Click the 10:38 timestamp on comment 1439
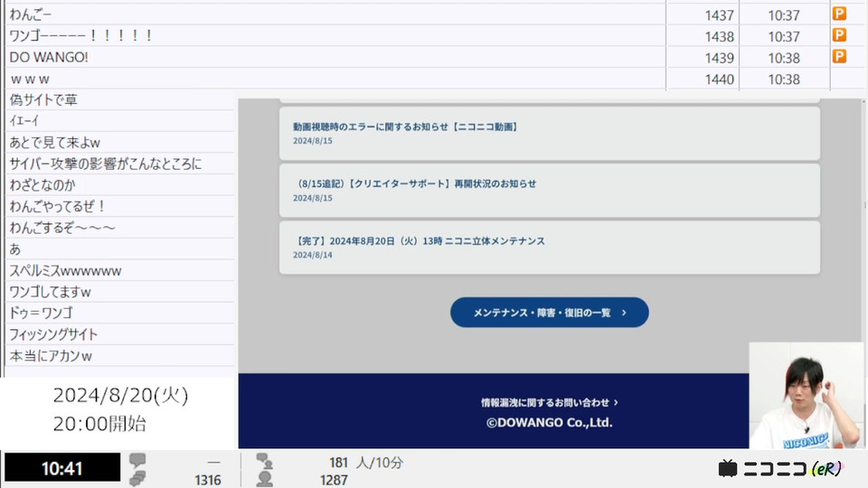 (x=784, y=58)
